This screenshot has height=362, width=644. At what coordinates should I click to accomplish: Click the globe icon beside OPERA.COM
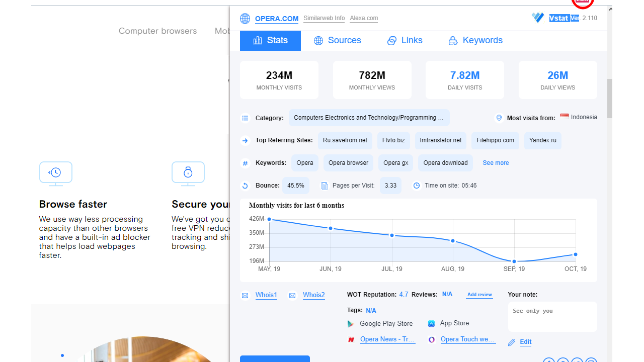(x=245, y=19)
